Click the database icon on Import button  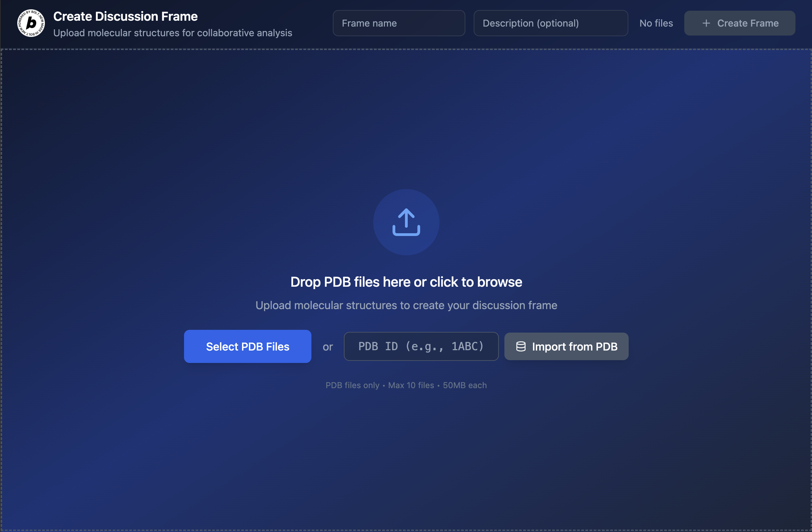(x=521, y=346)
